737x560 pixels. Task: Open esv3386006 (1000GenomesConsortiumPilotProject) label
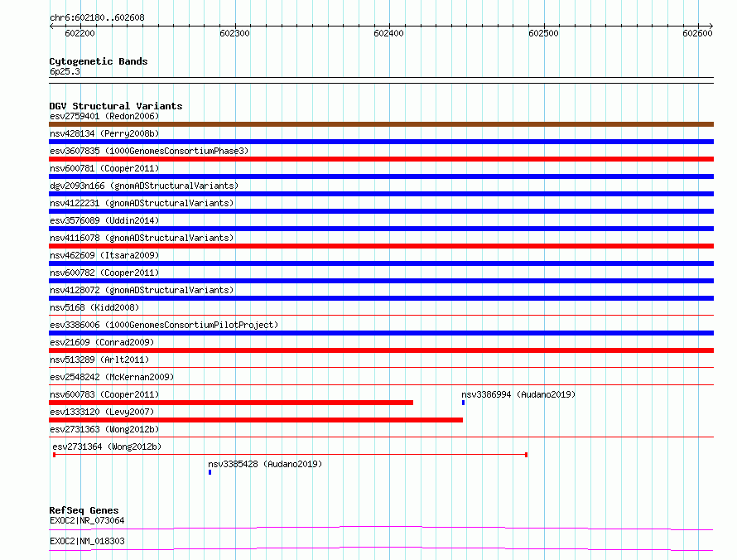(164, 325)
